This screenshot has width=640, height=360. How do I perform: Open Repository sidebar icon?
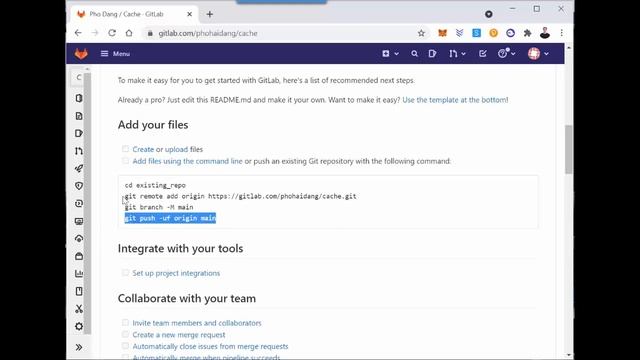79,116
